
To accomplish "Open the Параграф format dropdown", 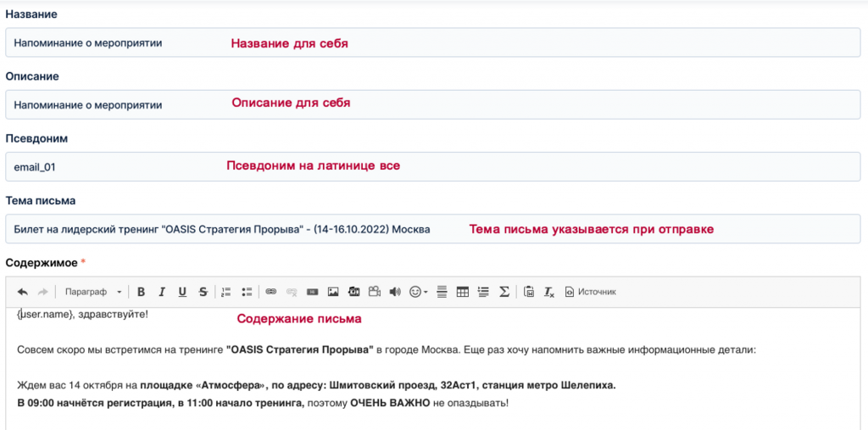I will 93,292.
